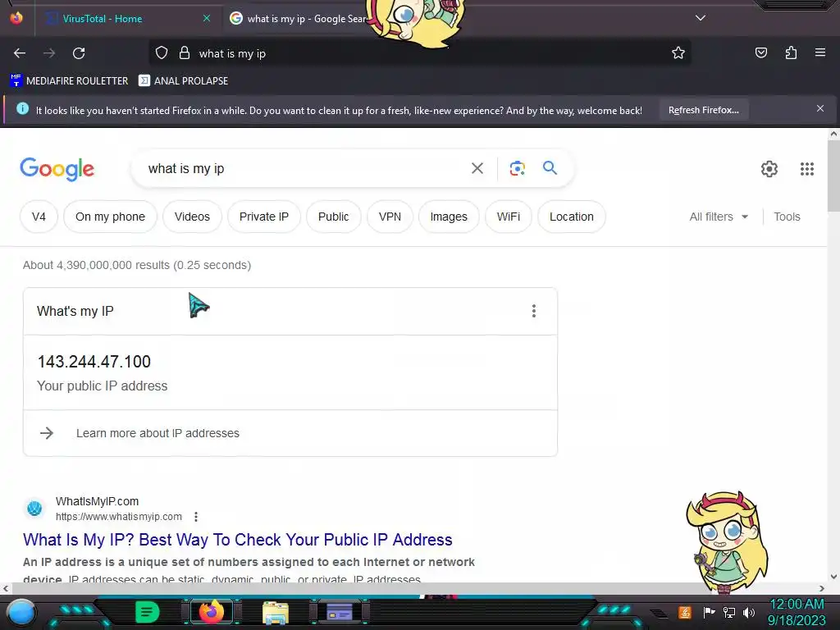Reload the page with the refresh icon
The height and width of the screenshot is (630, 840).
pos(79,53)
